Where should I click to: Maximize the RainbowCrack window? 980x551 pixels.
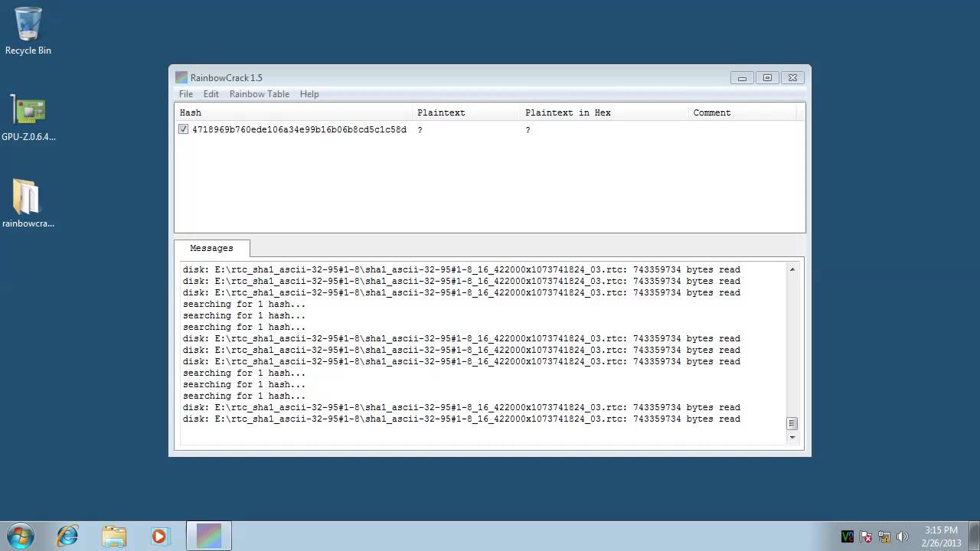(767, 77)
